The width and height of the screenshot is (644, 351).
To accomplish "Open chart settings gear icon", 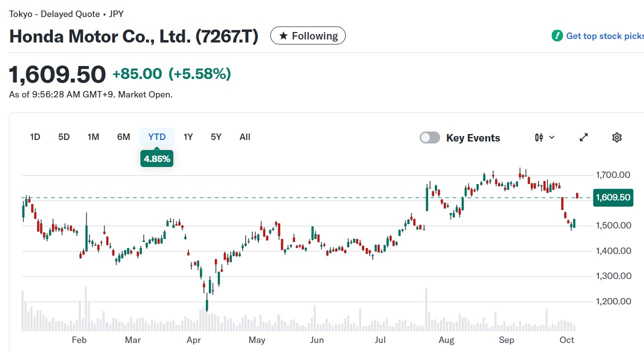I will click(617, 137).
